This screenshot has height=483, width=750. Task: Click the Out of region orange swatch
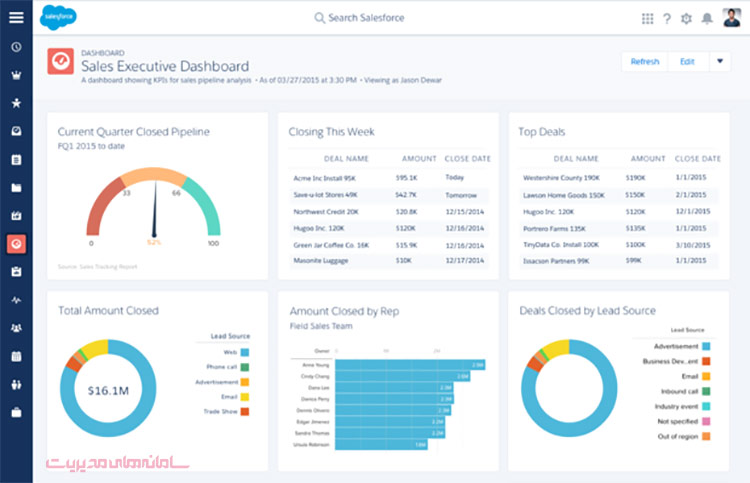(x=706, y=436)
